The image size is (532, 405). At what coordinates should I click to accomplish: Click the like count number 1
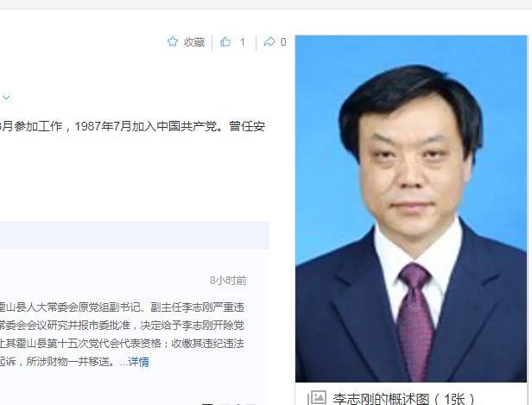pyautogui.click(x=242, y=42)
